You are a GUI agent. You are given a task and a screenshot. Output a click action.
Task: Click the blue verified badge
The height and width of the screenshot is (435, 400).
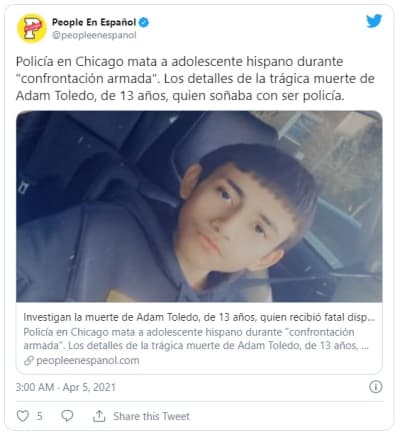click(x=144, y=22)
